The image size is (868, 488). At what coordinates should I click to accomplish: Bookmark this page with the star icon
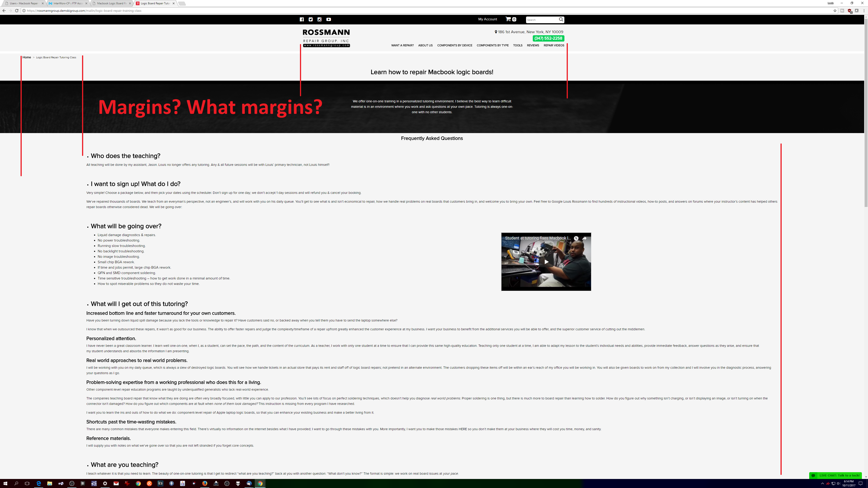[835, 10]
